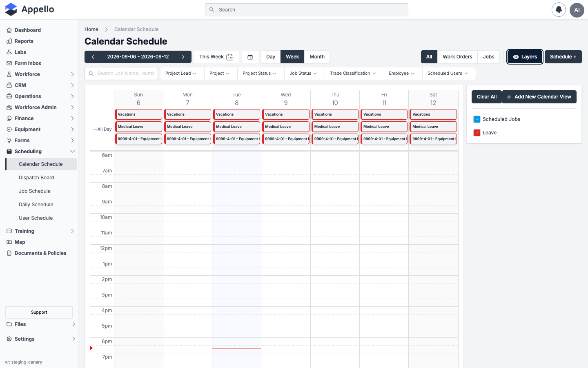The height and width of the screenshot is (375, 588).
Task: Go to the previous week arrow
Action: [x=93, y=57]
